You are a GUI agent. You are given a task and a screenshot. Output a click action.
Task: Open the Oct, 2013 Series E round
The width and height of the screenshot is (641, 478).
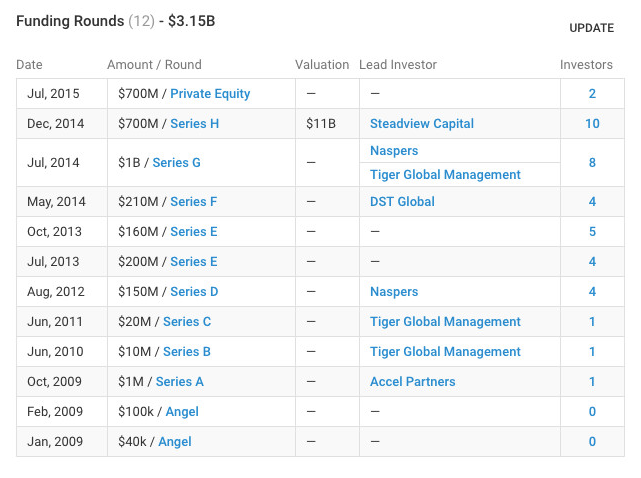(194, 232)
